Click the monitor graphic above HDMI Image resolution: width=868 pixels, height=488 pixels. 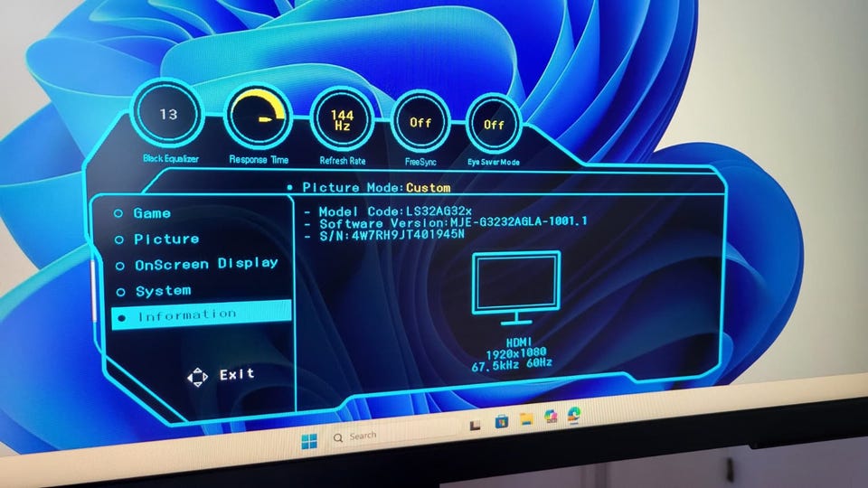tap(516, 288)
